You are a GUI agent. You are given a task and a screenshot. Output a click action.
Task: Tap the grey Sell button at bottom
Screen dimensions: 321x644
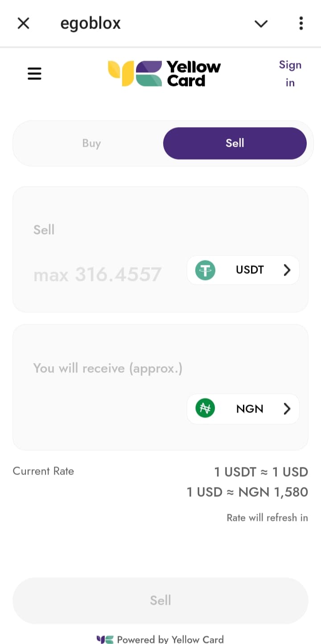(x=160, y=600)
